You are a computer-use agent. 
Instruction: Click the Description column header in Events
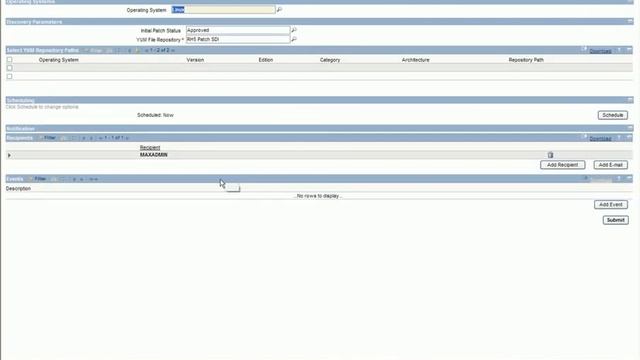[x=18, y=189]
